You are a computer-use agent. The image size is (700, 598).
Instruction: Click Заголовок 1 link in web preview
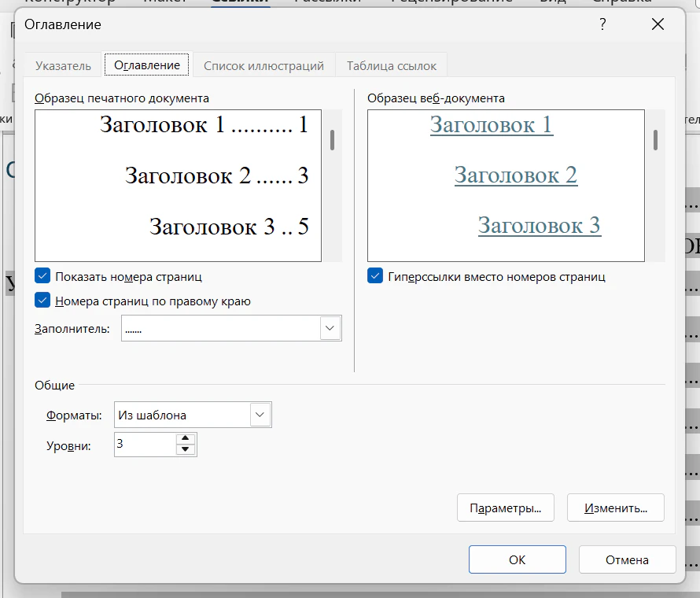coord(492,124)
